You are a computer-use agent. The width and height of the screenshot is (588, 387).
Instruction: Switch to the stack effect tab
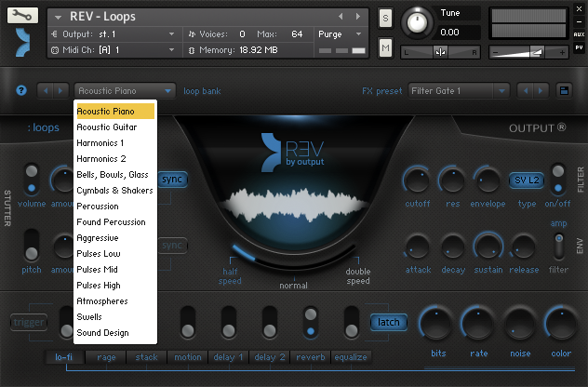(147, 357)
